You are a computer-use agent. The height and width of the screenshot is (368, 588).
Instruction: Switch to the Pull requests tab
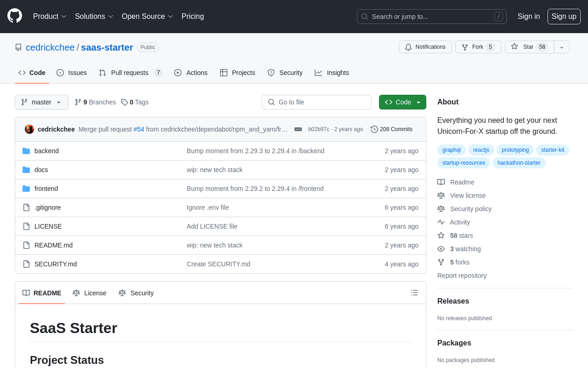point(130,73)
